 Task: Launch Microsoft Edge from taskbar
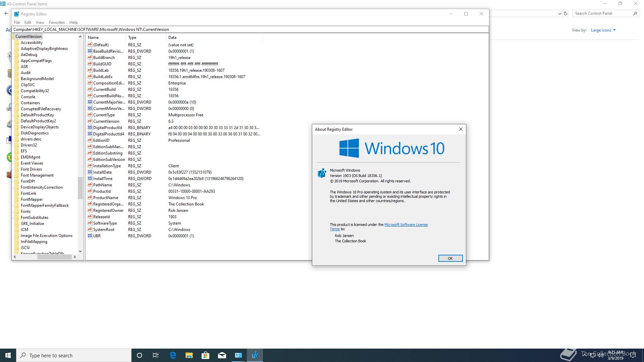tap(173, 355)
